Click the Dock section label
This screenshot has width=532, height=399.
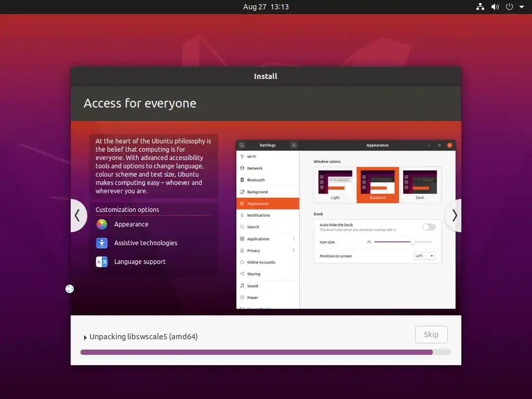click(318, 214)
